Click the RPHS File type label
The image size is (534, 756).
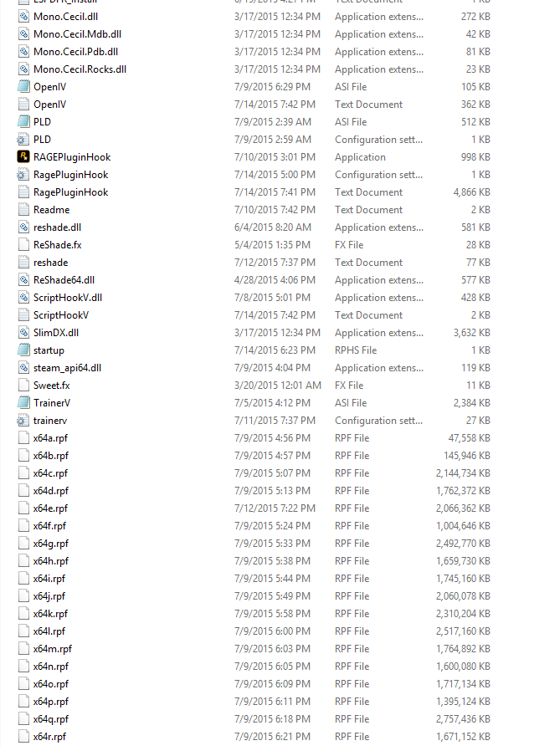356,350
